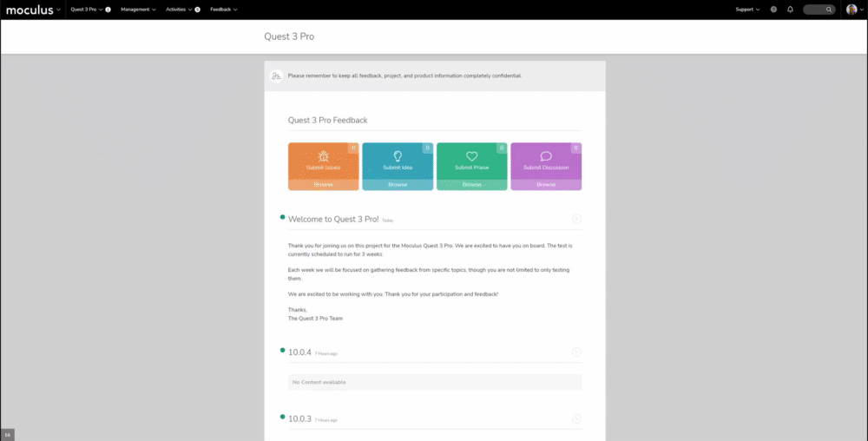Click the circular icon beside 10.0.3
868x441 pixels.
[x=577, y=419]
